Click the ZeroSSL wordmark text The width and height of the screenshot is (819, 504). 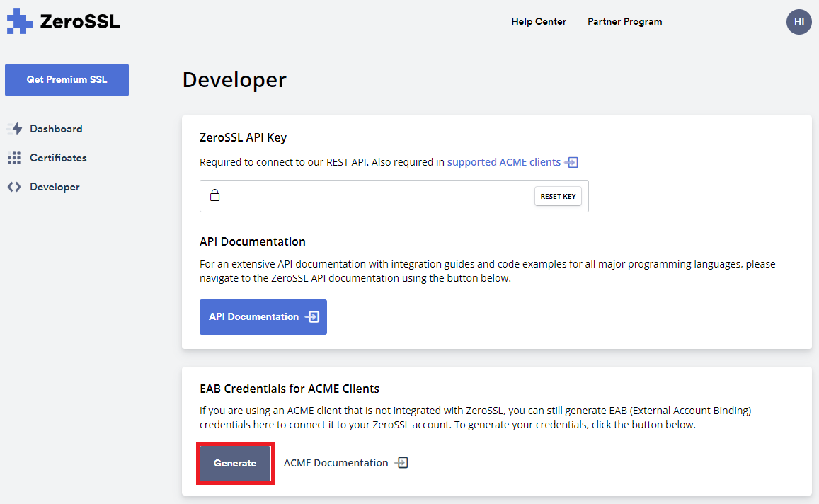(x=80, y=21)
